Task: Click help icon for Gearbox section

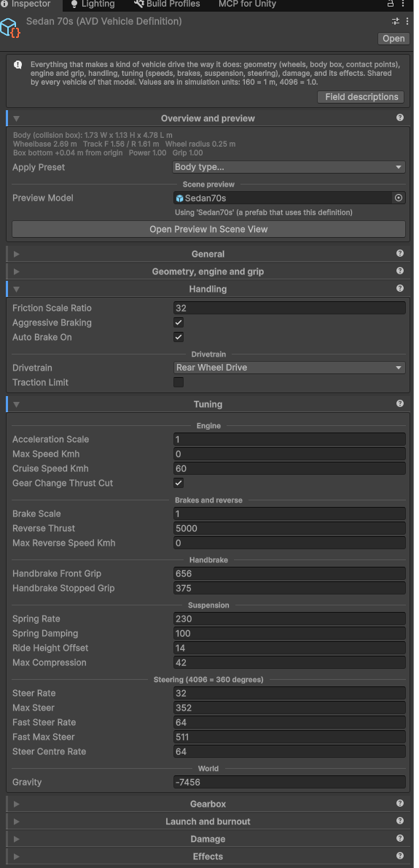Action: coord(400,803)
